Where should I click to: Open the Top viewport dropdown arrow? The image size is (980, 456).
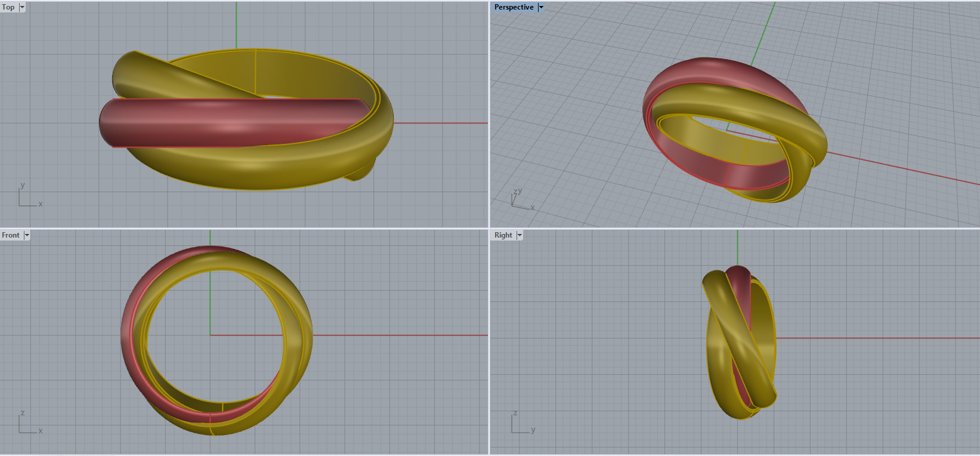pyautogui.click(x=22, y=7)
